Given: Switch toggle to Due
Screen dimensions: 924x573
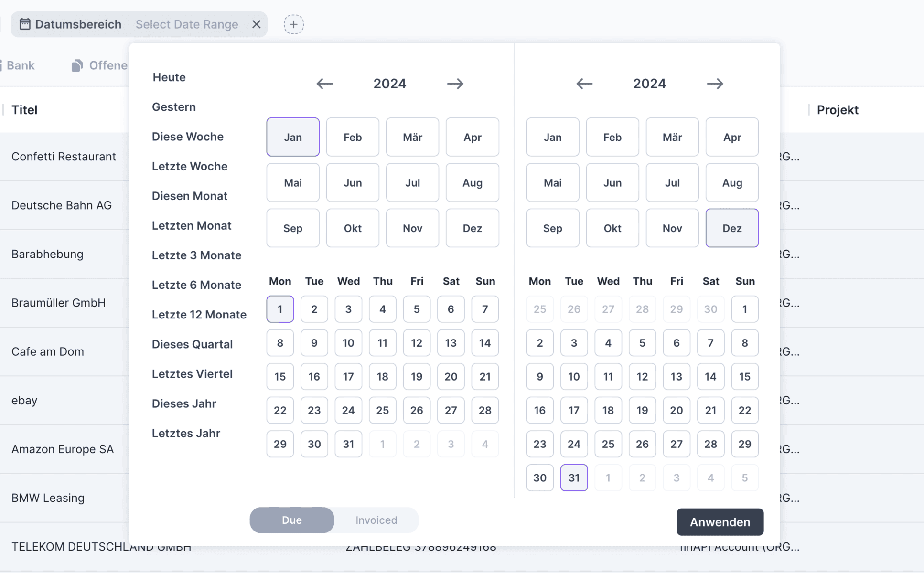Looking at the screenshot, I should 291,520.
